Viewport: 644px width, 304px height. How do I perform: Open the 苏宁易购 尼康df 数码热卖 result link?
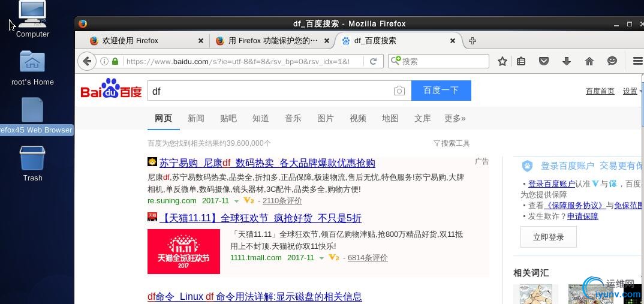point(267,163)
